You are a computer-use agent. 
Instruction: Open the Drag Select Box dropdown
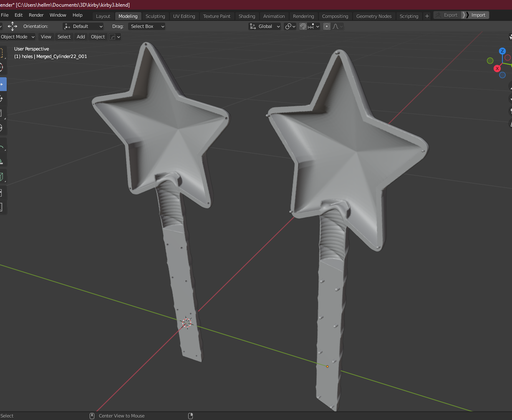pyautogui.click(x=147, y=26)
